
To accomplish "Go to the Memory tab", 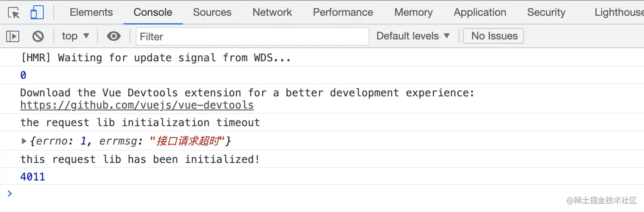I will click(x=413, y=13).
